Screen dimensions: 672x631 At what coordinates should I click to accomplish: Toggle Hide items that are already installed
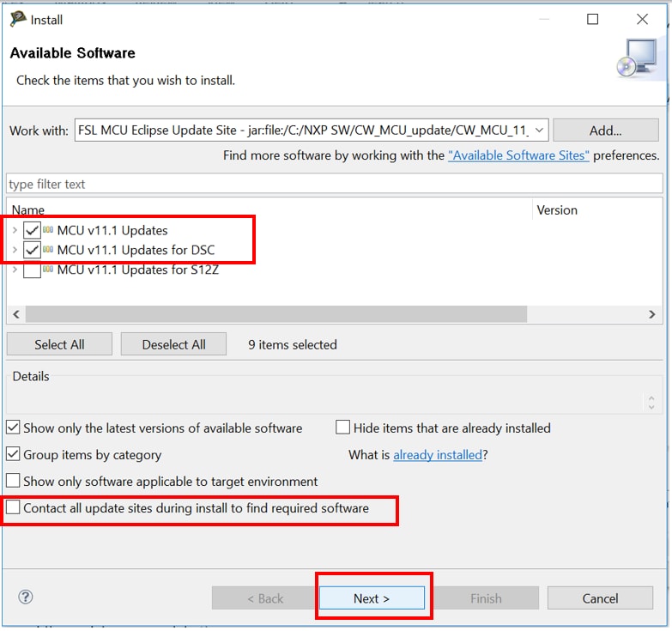click(343, 428)
